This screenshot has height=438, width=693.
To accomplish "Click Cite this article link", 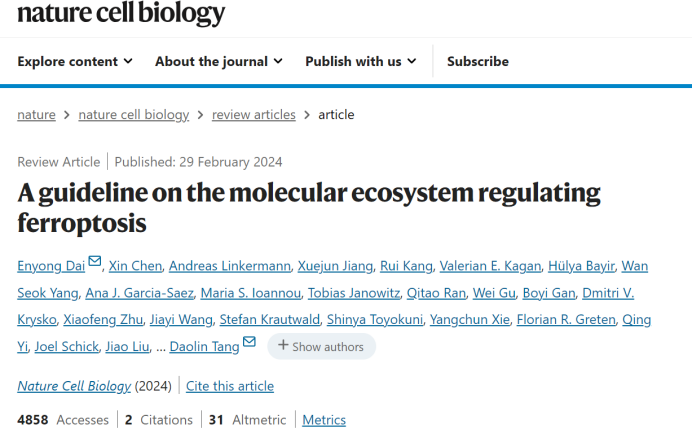I will [230, 386].
